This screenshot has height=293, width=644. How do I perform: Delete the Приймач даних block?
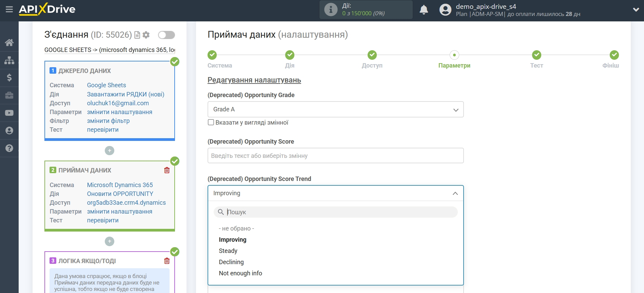(x=167, y=170)
